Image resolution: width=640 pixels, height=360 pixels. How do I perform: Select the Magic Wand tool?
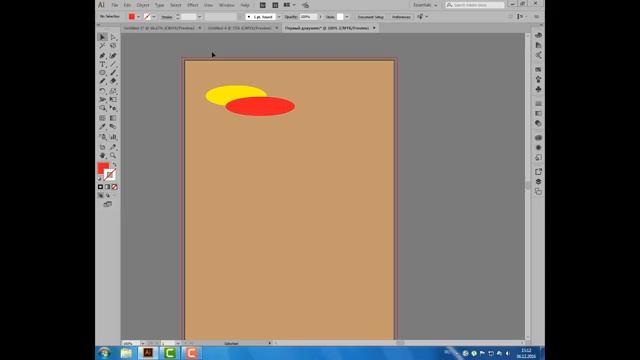click(102, 45)
